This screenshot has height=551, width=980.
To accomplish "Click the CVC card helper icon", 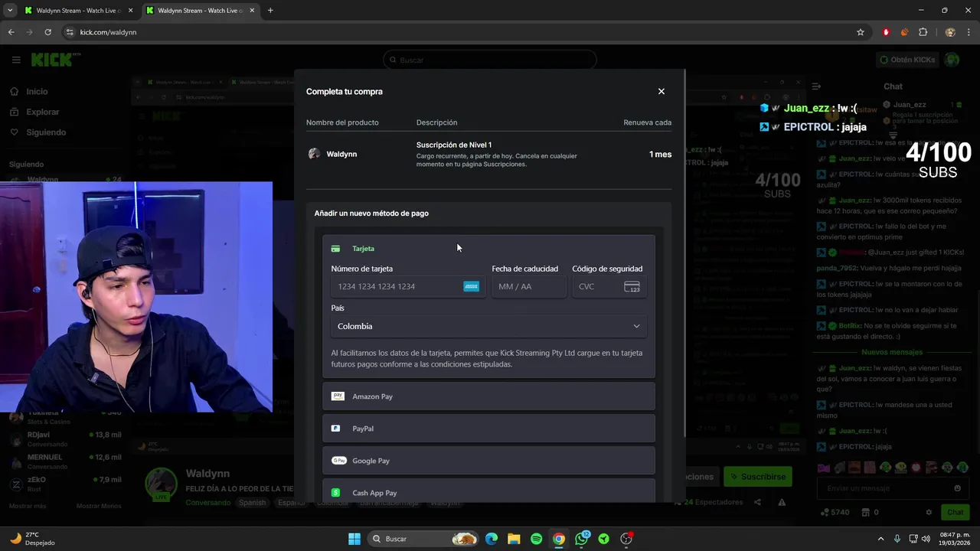I will 632,286.
